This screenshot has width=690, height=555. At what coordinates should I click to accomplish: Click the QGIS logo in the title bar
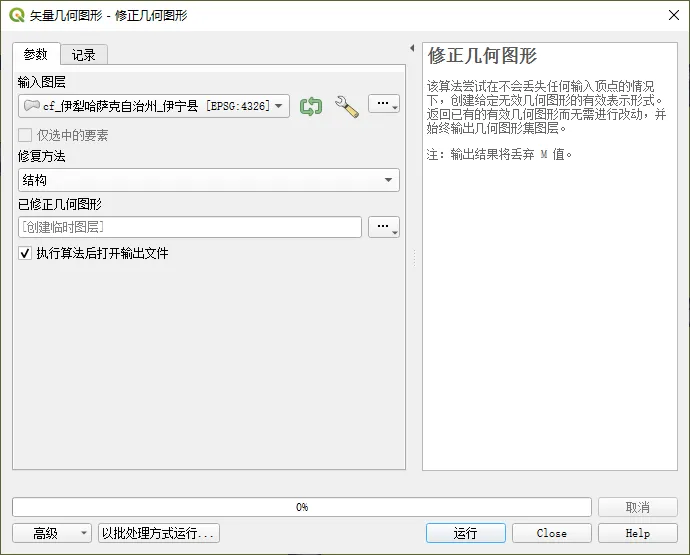coord(16,15)
